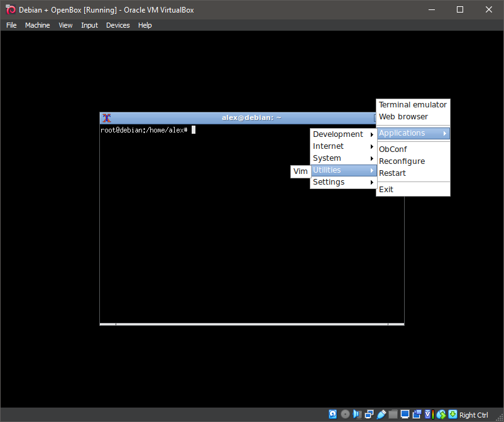Open the Terminal emulator entry

coord(412,104)
